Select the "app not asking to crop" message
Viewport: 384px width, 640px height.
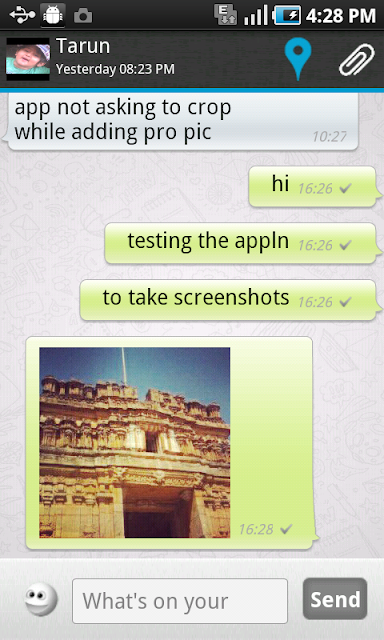click(x=182, y=121)
